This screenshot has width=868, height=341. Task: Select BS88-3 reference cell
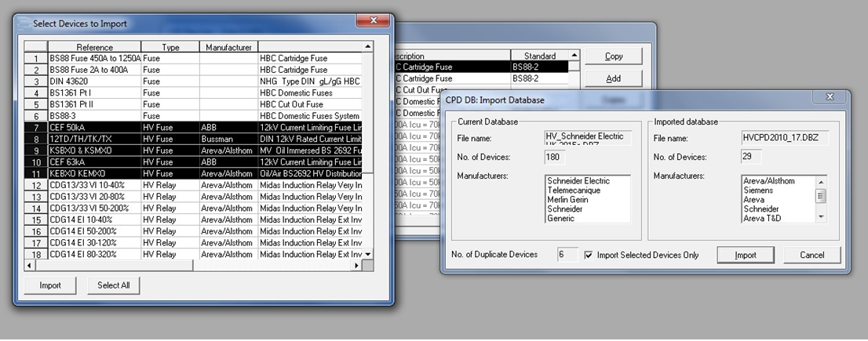(95, 116)
